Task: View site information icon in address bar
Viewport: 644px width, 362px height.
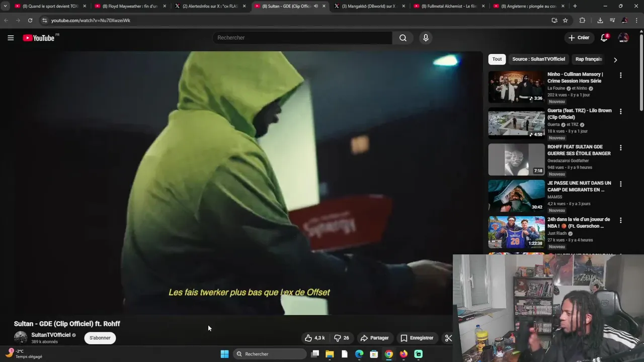Action: (x=44, y=20)
